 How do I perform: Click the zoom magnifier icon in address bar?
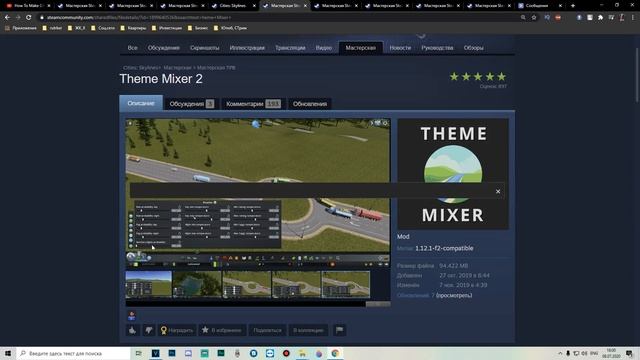[x=523, y=18]
